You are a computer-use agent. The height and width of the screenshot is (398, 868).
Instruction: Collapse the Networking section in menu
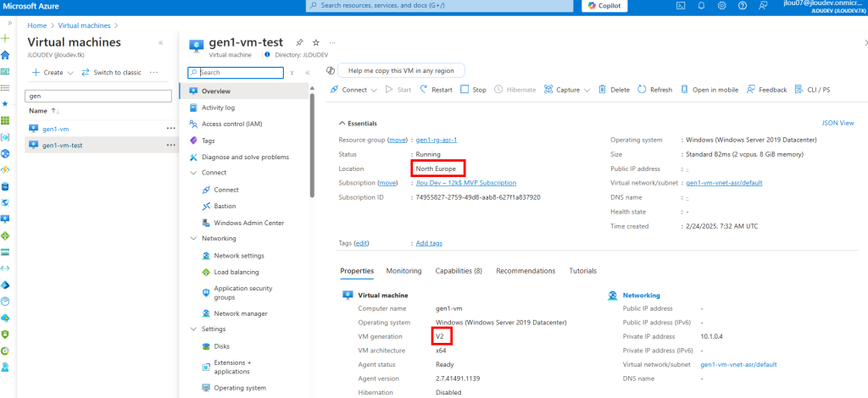193,238
